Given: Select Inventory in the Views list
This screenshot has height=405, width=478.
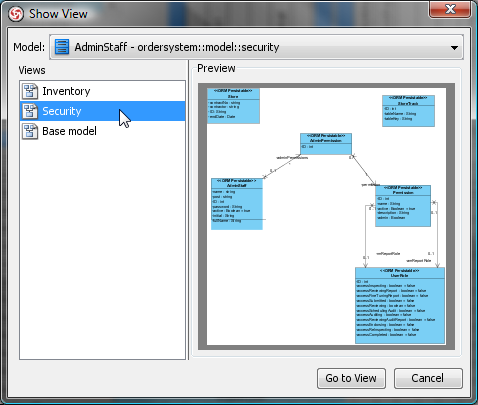Looking at the screenshot, I should point(102,91).
